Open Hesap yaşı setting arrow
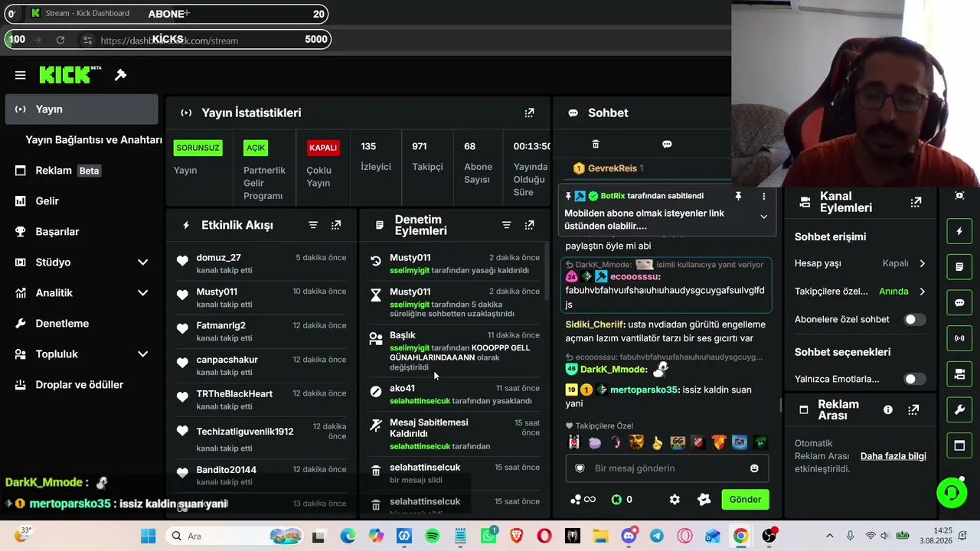980x551 pixels. point(922,263)
